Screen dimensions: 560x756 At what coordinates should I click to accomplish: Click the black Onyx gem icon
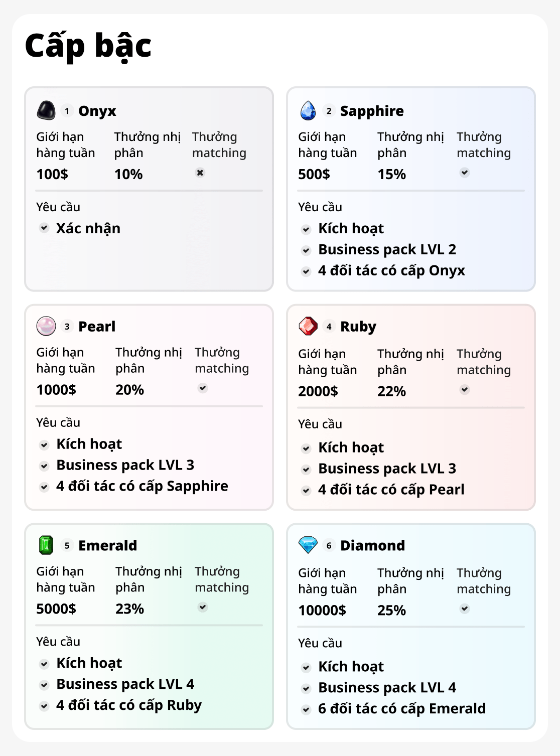pos(46,110)
